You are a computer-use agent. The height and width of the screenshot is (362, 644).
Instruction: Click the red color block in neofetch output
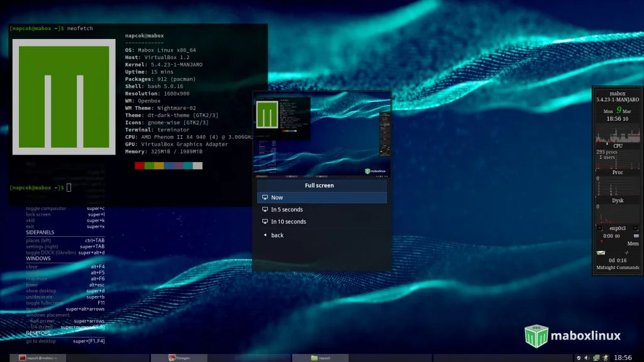click(x=140, y=166)
